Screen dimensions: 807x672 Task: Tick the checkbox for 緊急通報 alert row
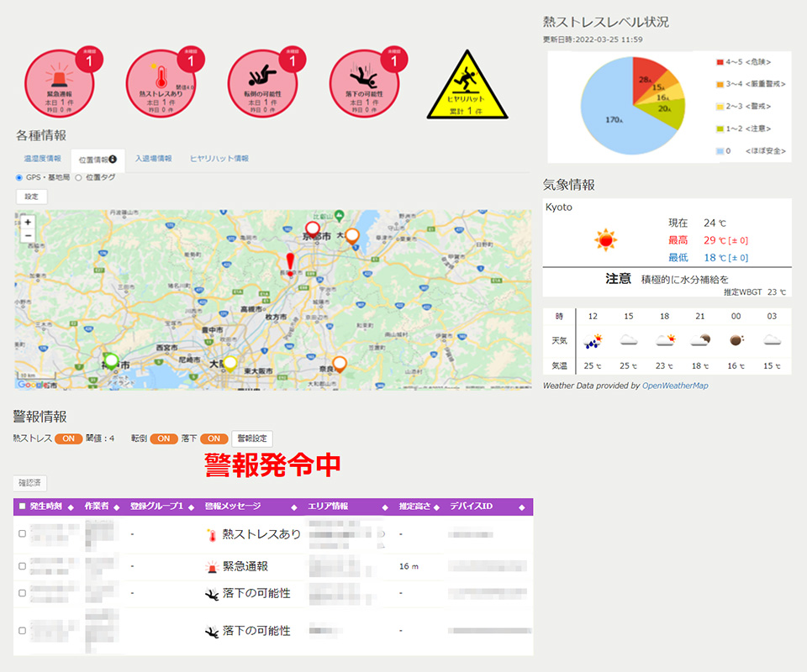22,566
